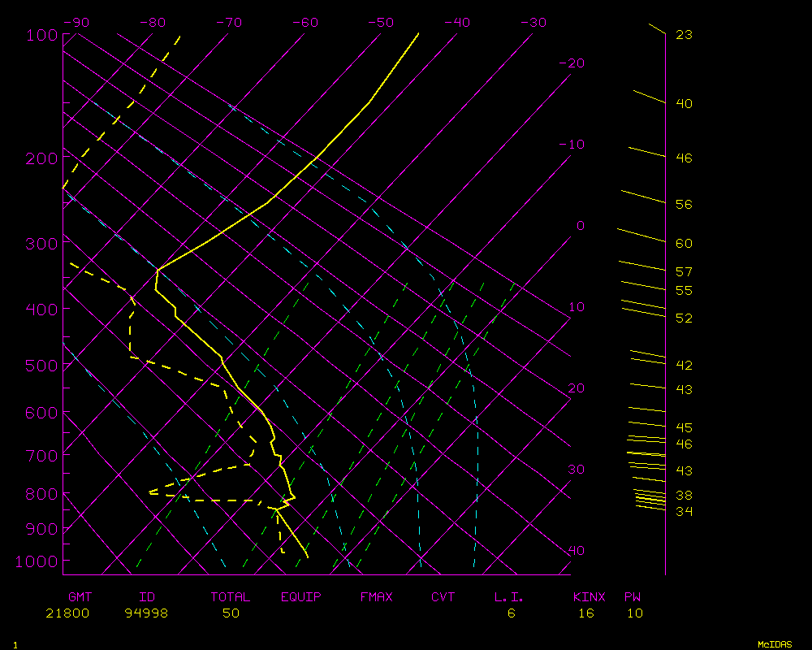Select the GMT header label
This screenshot has height=650, width=812.
click(x=80, y=597)
